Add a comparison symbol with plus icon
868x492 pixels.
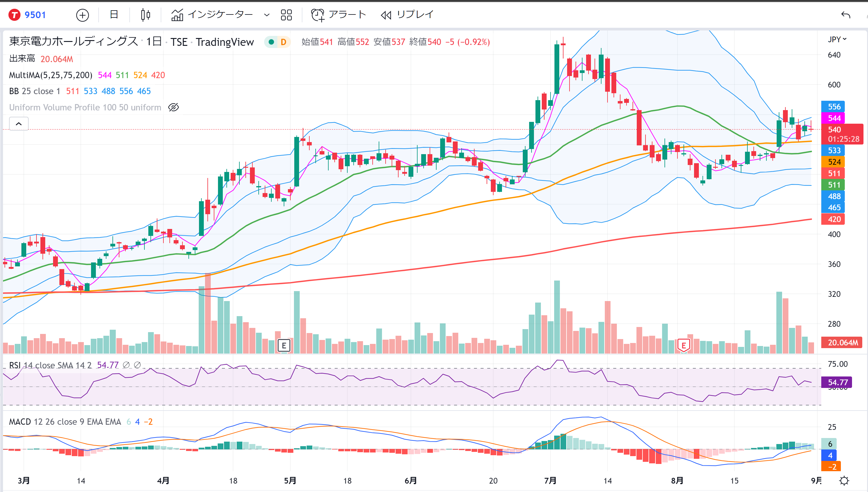click(82, 15)
